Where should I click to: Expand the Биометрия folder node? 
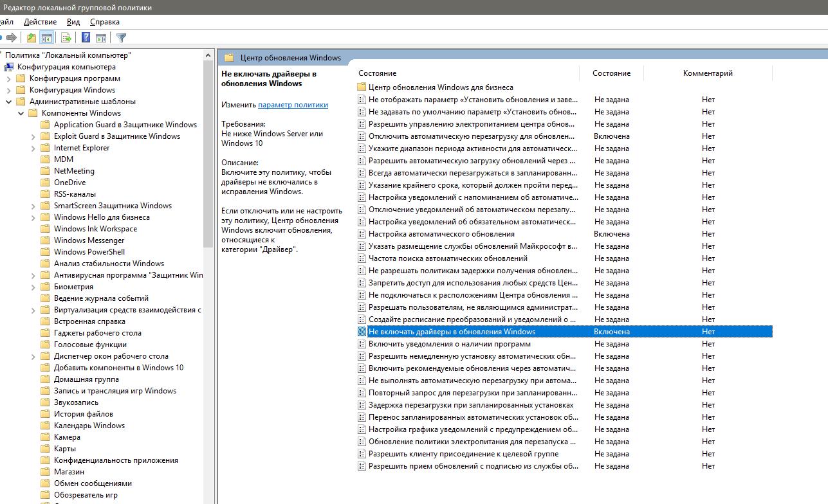pyautogui.click(x=33, y=287)
